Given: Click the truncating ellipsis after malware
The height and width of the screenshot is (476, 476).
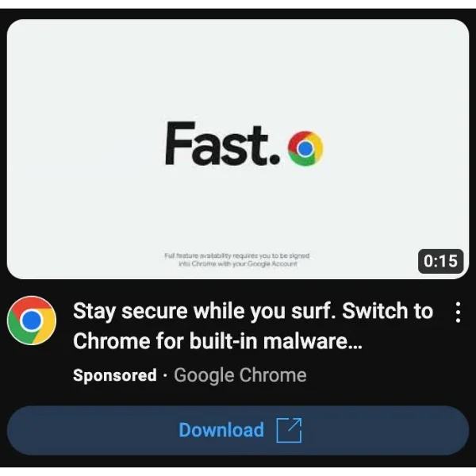Looking at the screenshot, I should (355, 347).
